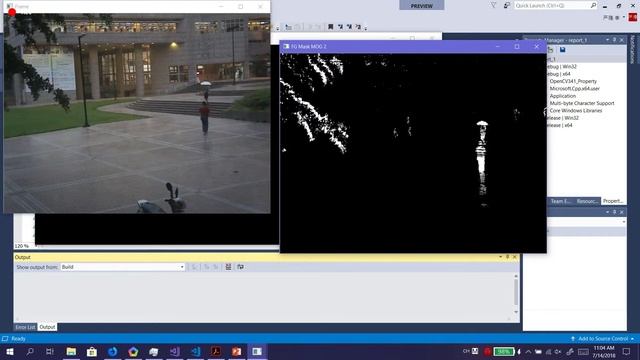Click the go to next message output icon

pyautogui.click(x=216, y=267)
